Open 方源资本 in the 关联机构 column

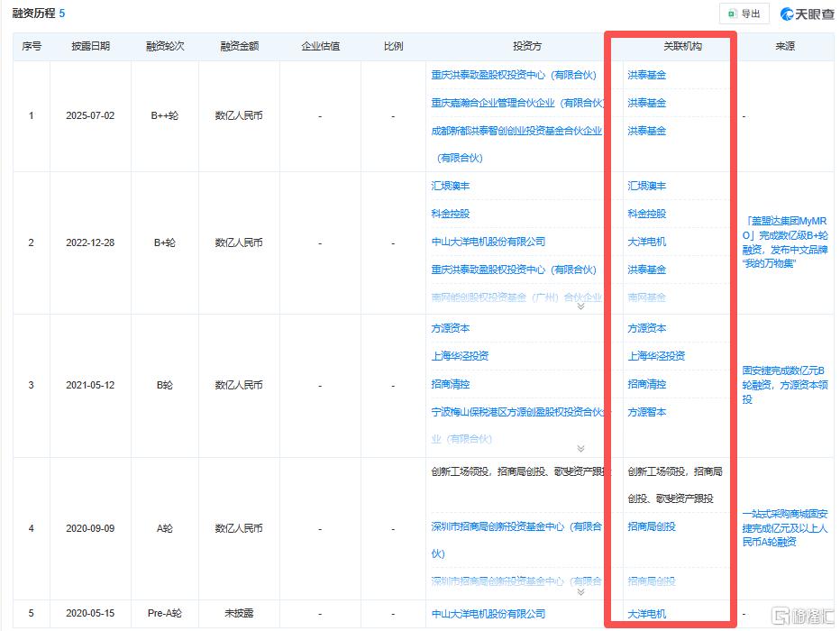(646, 328)
